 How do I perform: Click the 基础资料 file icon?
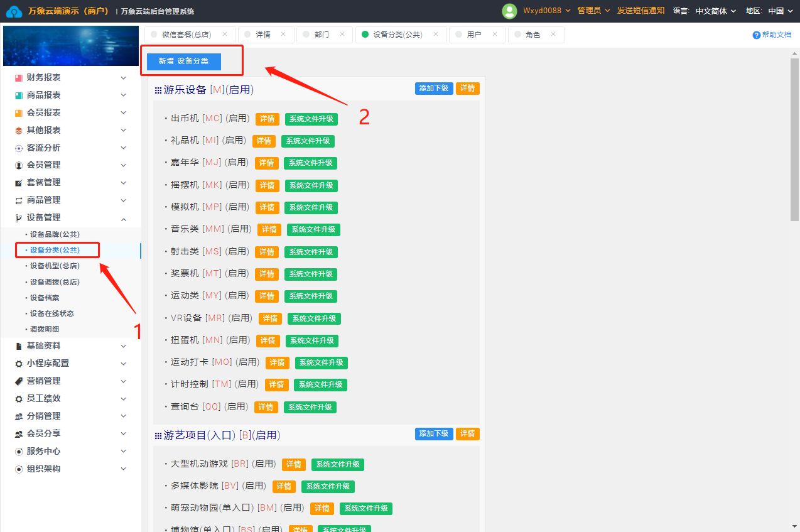pyautogui.click(x=19, y=346)
